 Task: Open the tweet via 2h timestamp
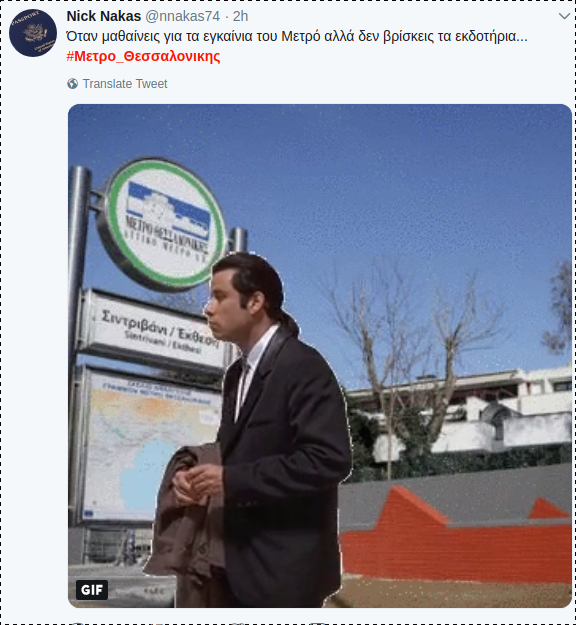tap(240, 16)
